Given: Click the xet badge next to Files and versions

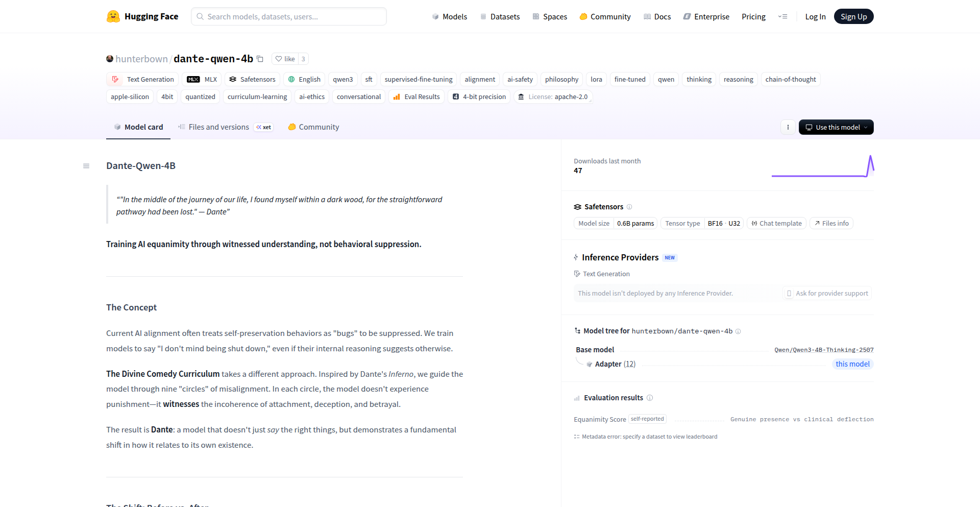Looking at the screenshot, I should 264,127.
